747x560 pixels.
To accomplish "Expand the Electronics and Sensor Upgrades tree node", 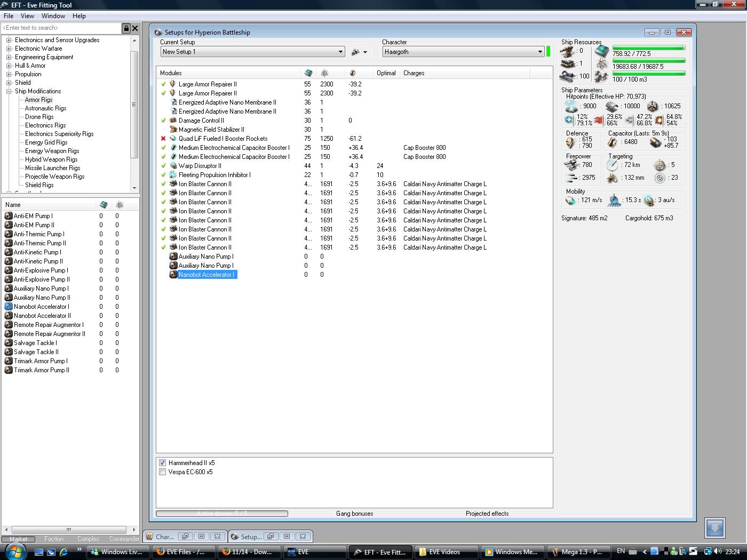I will (9, 40).
